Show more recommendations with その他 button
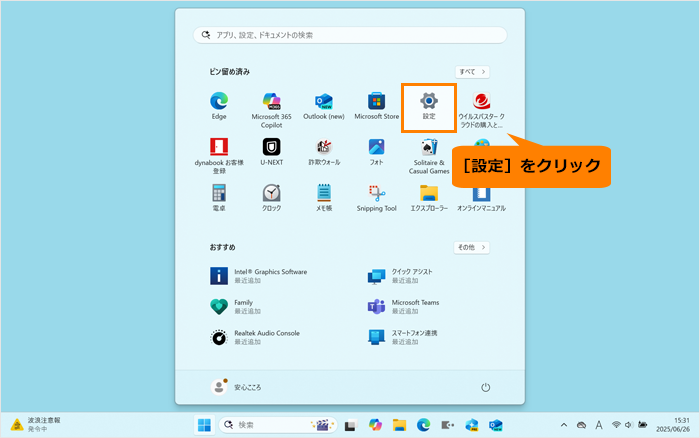 coord(471,247)
